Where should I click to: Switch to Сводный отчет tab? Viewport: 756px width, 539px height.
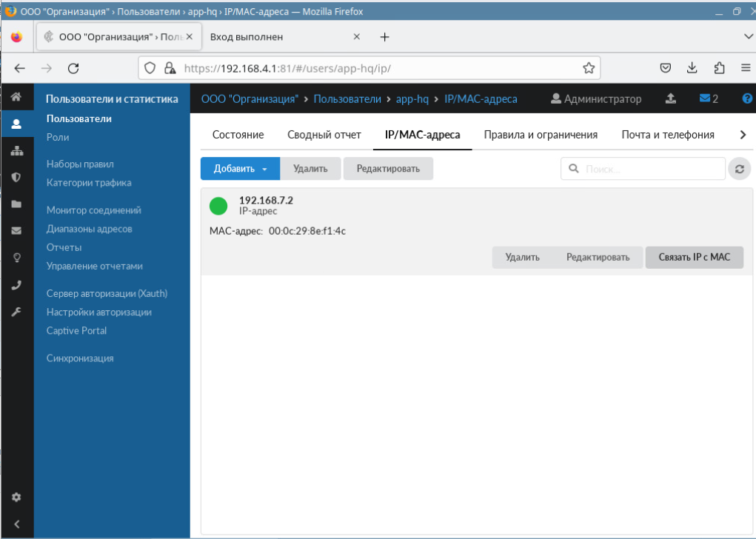tap(324, 135)
